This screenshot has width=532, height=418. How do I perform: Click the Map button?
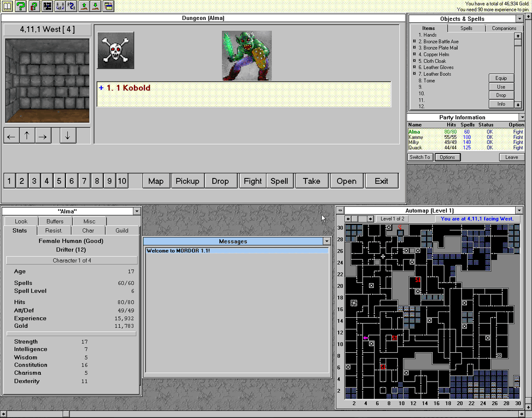click(156, 181)
